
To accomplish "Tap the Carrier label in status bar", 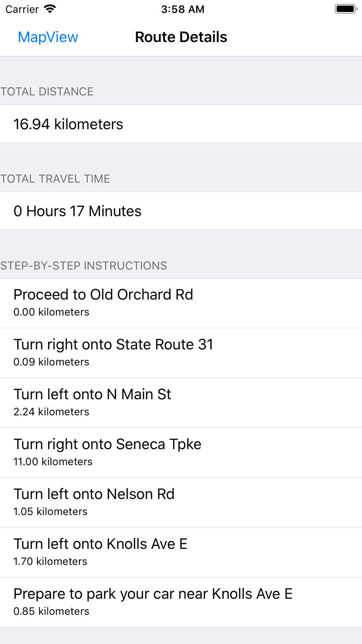I will (x=22, y=9).
